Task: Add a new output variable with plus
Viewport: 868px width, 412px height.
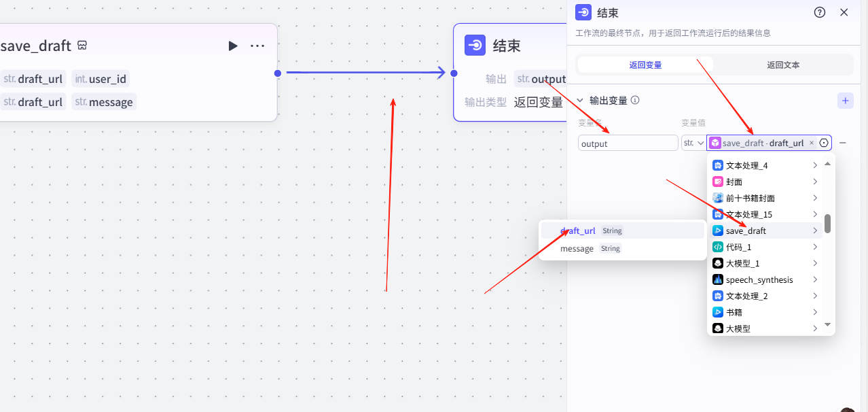Action: click(x=845, y=101)
